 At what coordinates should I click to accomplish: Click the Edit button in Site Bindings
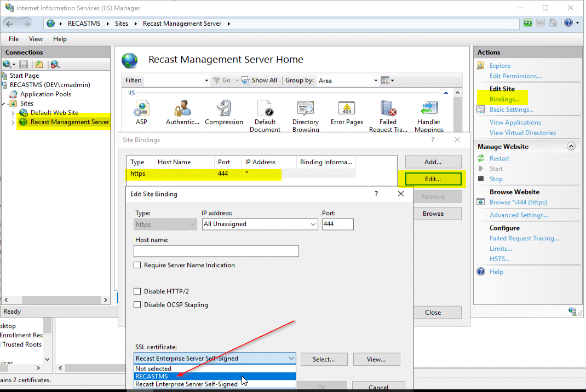coord(433,179)
